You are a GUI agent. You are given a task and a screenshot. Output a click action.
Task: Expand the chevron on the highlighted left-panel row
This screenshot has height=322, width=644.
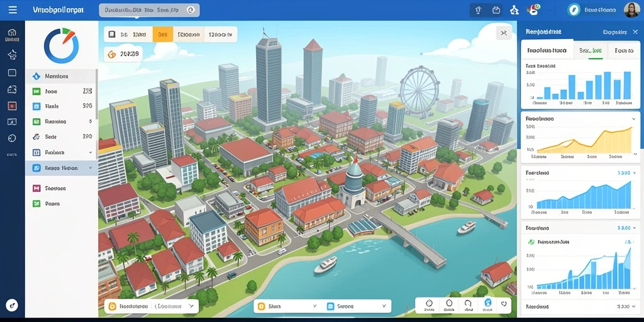90,168
